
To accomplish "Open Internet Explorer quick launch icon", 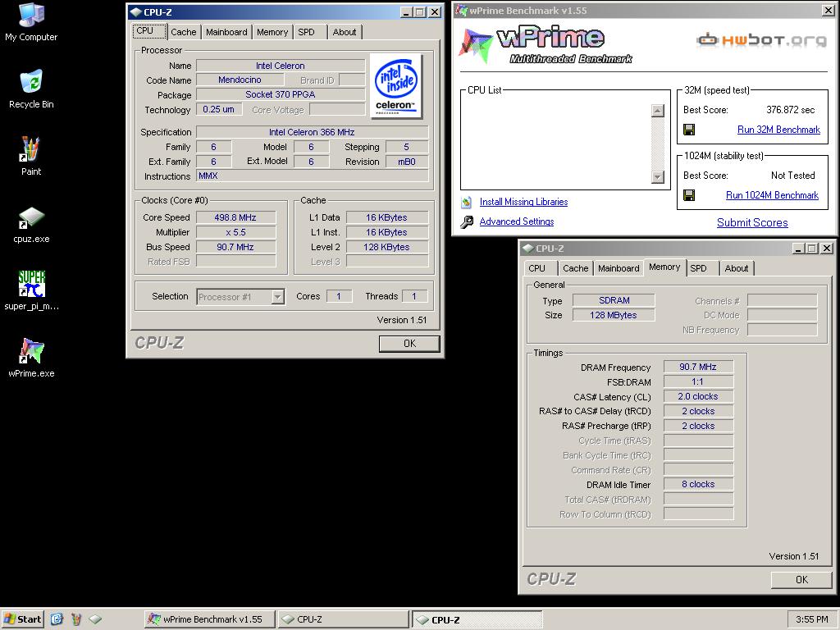I will 57,619.
